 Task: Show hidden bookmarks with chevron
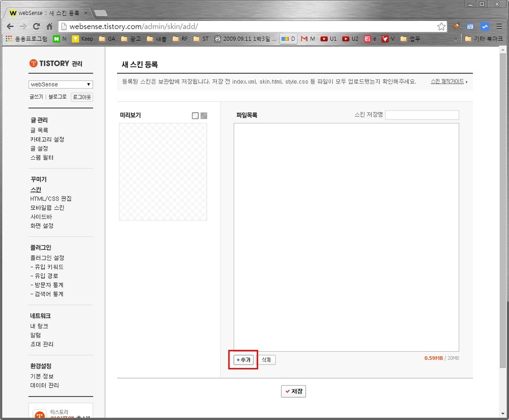[x=456, y=39]
